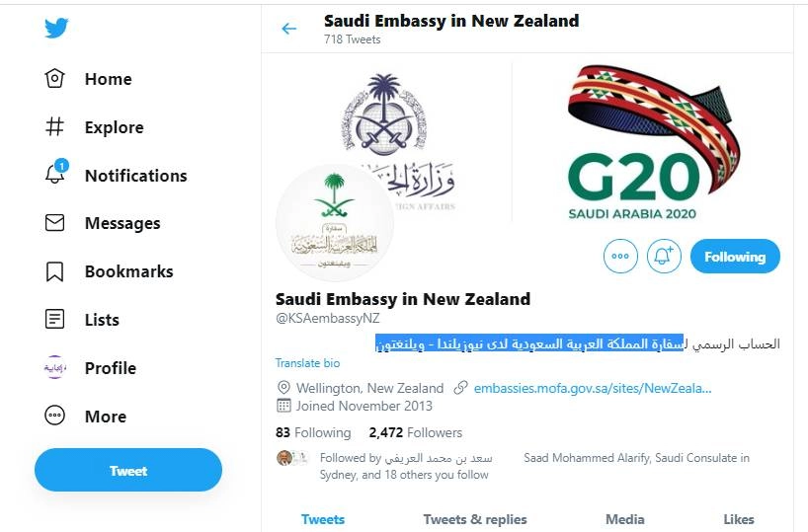Click the embassy profile avatar picture
The height and width of the screenshot is (532, 808).
point(335,223)
